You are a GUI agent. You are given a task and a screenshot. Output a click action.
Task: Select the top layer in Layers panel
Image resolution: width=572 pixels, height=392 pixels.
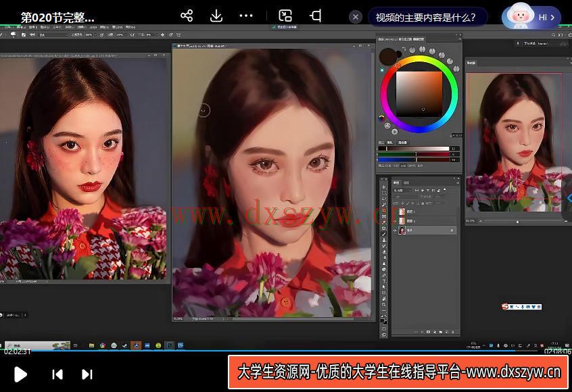(425, 212)
